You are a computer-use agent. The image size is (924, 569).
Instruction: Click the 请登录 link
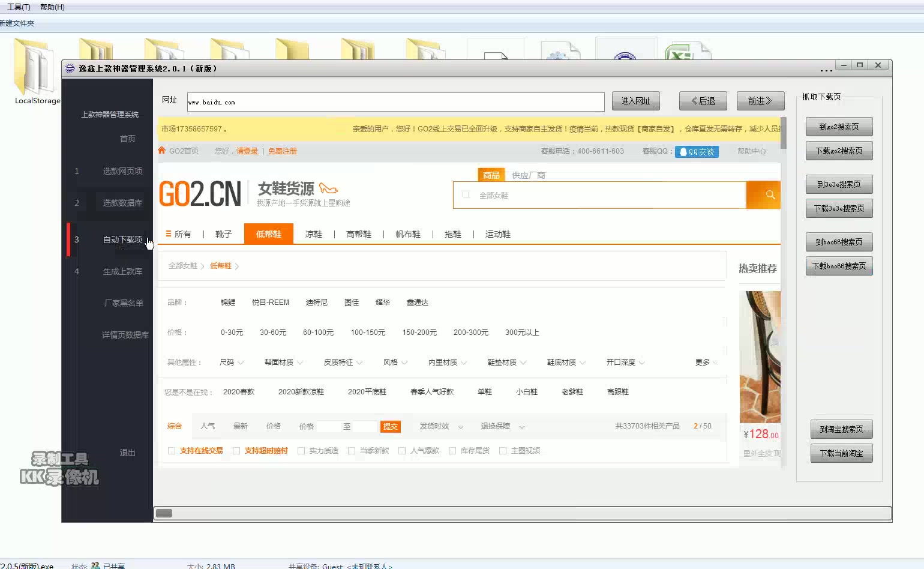[247, 151]
